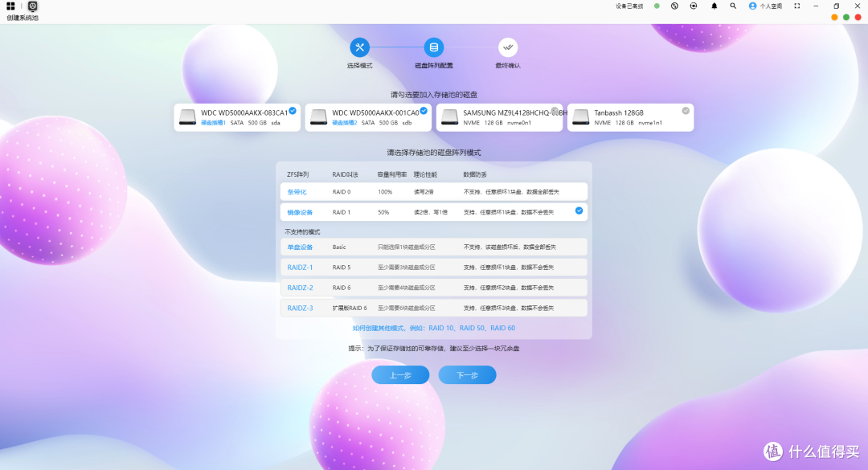Open link about creating RAID 10, 50, 60
868x470 pixels.
click(x=434, y=328)
